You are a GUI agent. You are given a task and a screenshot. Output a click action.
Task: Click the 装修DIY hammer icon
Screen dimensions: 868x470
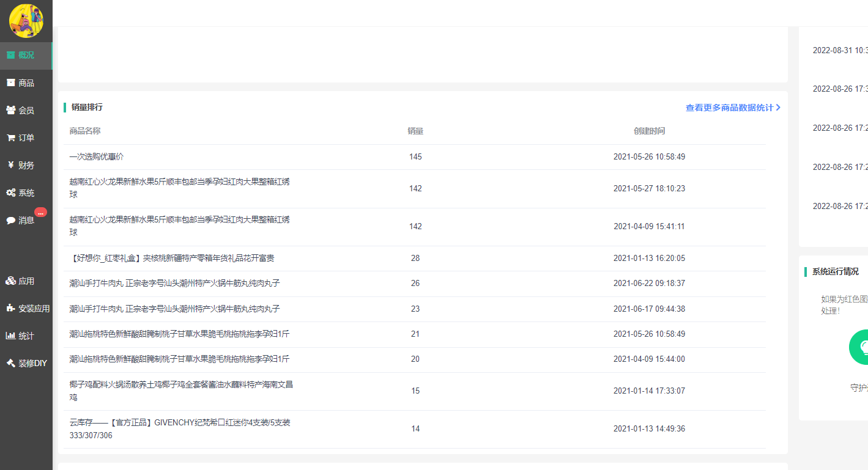(x=10, y=363)
